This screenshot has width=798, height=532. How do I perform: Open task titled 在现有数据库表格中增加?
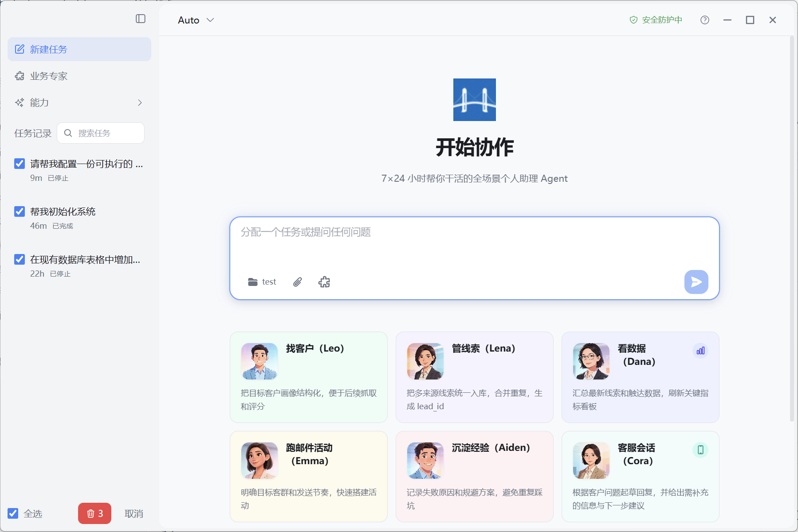[x=85, y=260]
